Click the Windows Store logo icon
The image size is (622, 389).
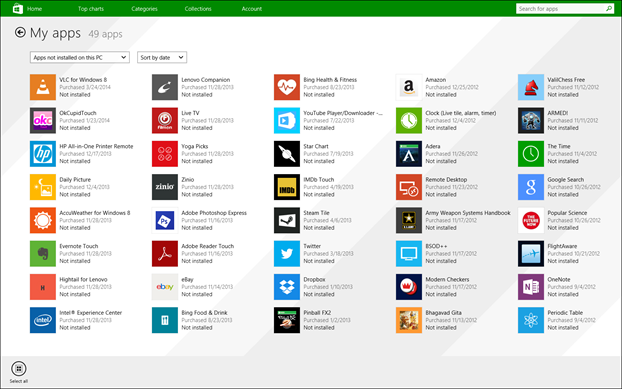(17, 8)
